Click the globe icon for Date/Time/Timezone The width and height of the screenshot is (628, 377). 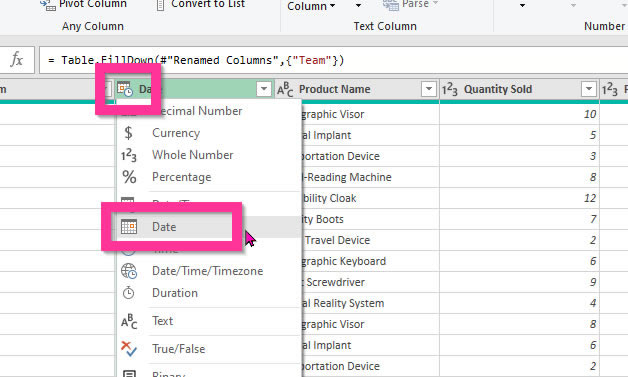(x=129, y=271)
